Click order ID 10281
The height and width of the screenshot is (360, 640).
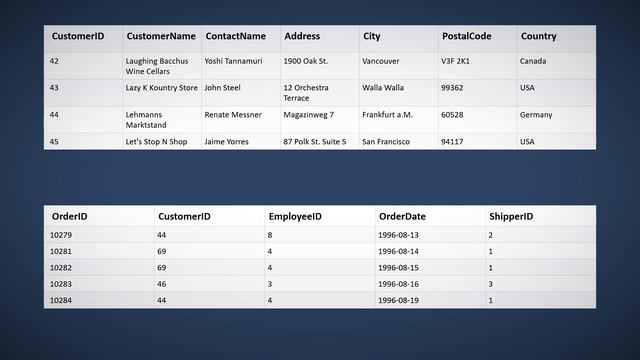click(x=61, y=251)
